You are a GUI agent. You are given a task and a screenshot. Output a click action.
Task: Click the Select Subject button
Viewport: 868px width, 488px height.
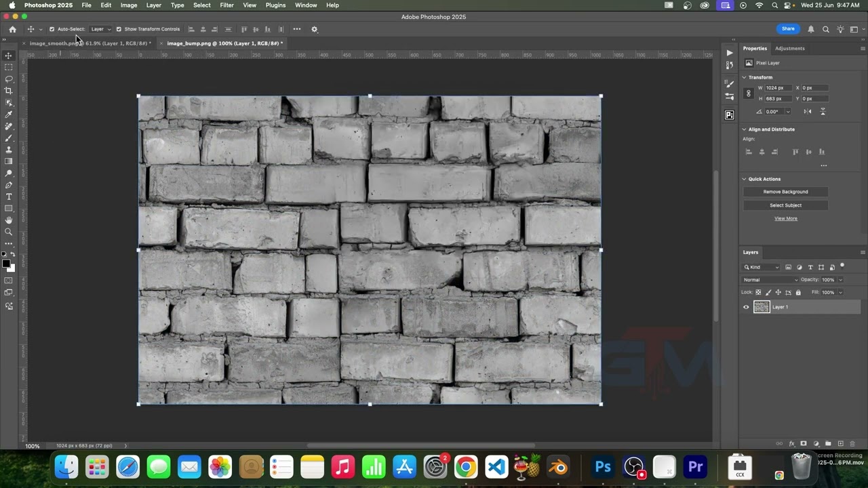(785, 205)
